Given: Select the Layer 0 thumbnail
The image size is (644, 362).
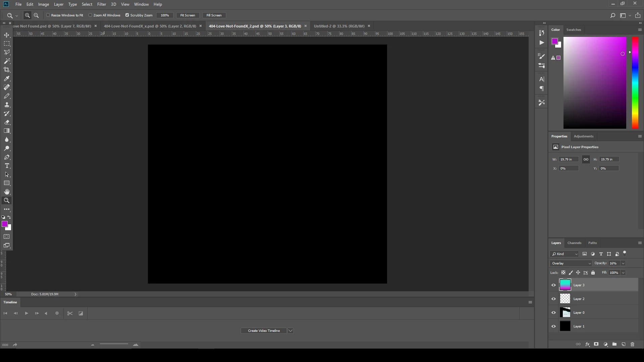Looking at the screenshot, I should tap(565, 313).
